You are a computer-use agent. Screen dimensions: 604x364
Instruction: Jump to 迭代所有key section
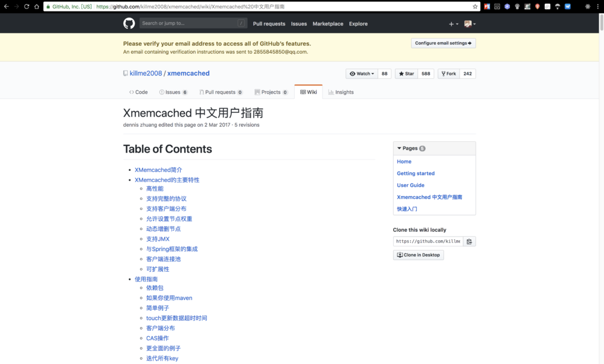point(162,358)
